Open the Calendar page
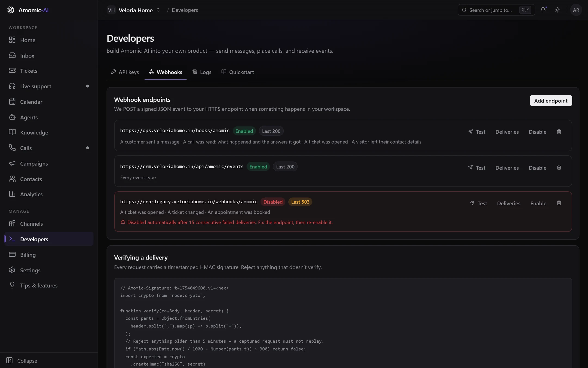Screen dimensions: 588x368 point(49,102)
